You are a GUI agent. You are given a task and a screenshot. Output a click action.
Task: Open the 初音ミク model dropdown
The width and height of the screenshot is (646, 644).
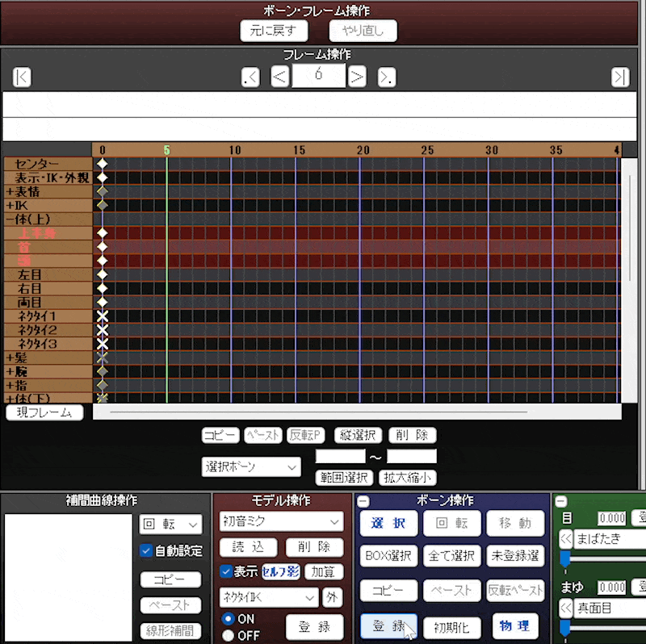point(281,521)
